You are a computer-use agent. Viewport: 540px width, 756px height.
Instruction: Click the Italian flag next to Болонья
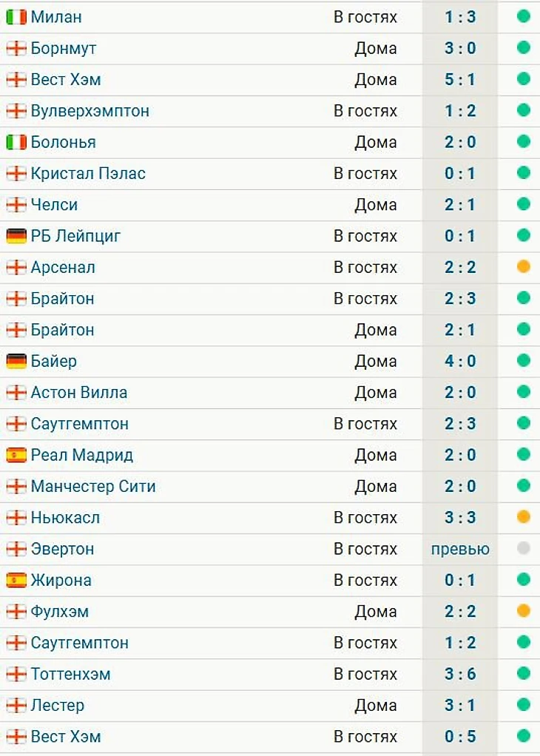click(16, 142)
